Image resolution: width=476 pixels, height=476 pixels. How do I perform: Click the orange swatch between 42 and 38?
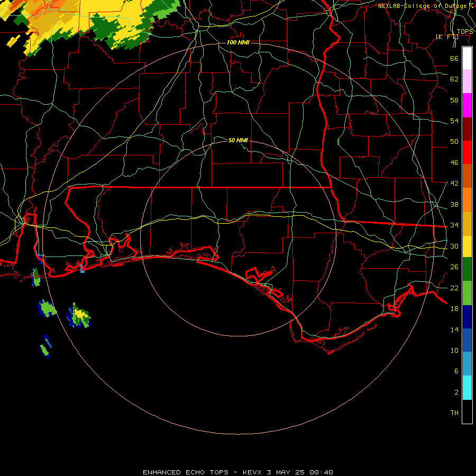467,200
